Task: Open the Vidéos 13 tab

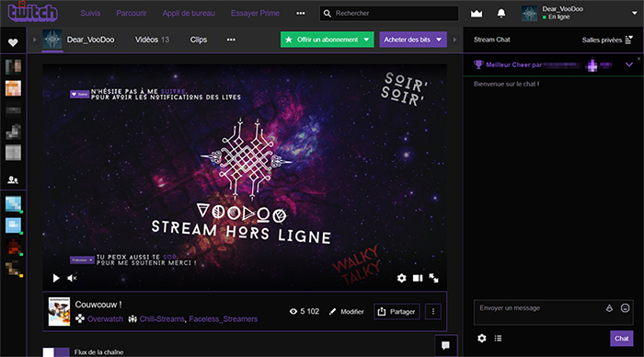Action: tap(152, 40)
